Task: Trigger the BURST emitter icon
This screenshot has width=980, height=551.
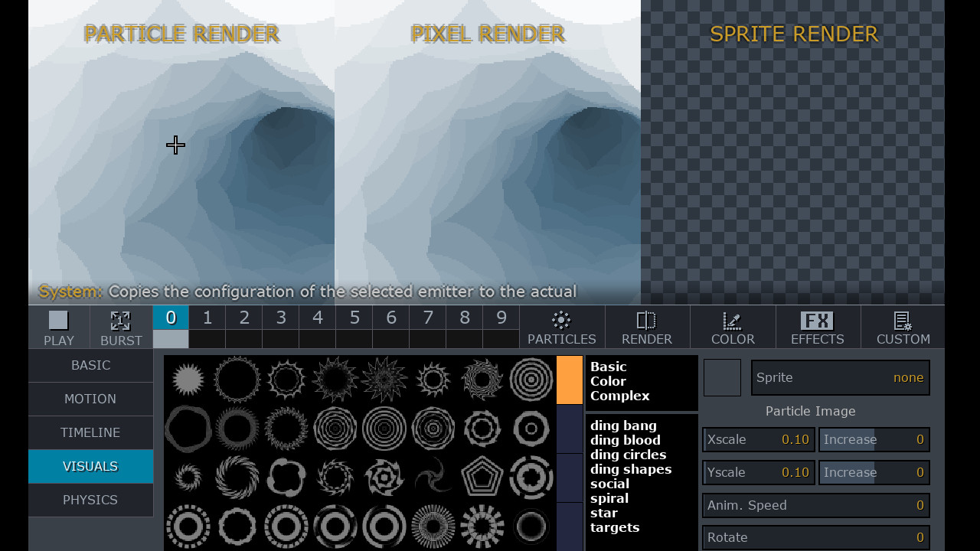Action: 120,327
